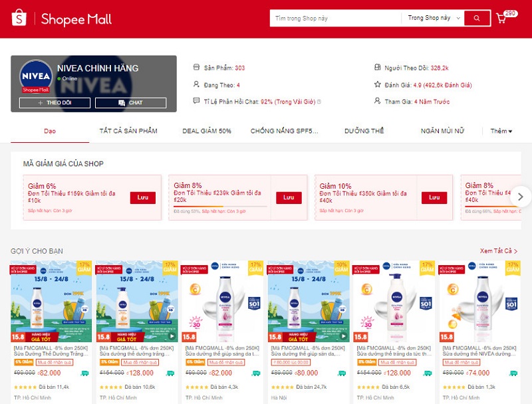Save the Giảm 10% voucher

point(434,197)
